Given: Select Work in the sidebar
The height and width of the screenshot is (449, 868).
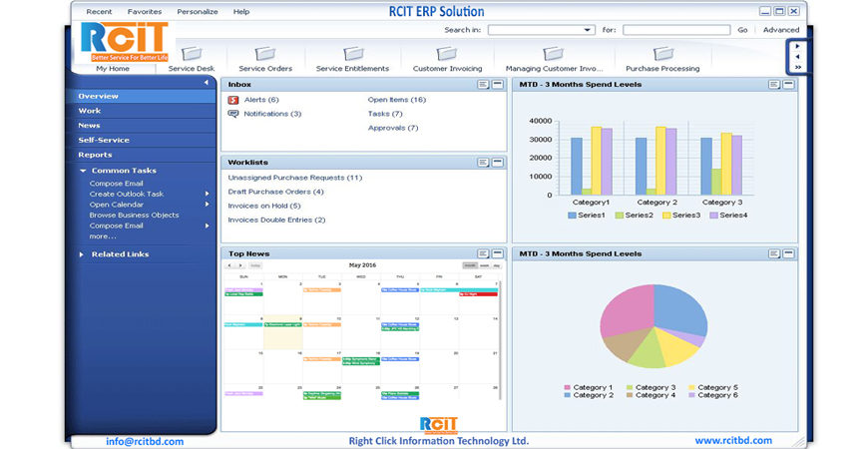Looking at the screenshot, I should pyautogui.click(x=141, y=111).
